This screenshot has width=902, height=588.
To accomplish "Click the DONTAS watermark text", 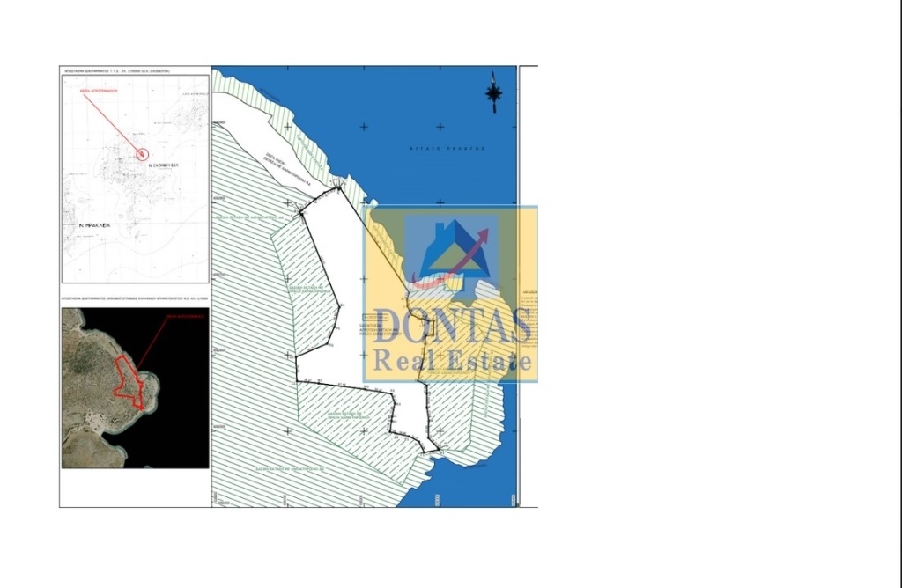I will pos(452,327).
